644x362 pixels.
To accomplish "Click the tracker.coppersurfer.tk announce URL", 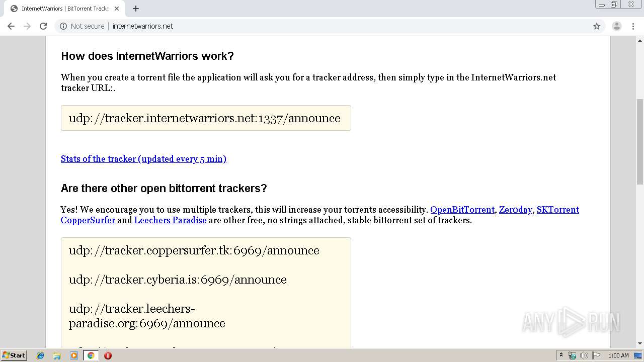I will click(x=194, y=250).
